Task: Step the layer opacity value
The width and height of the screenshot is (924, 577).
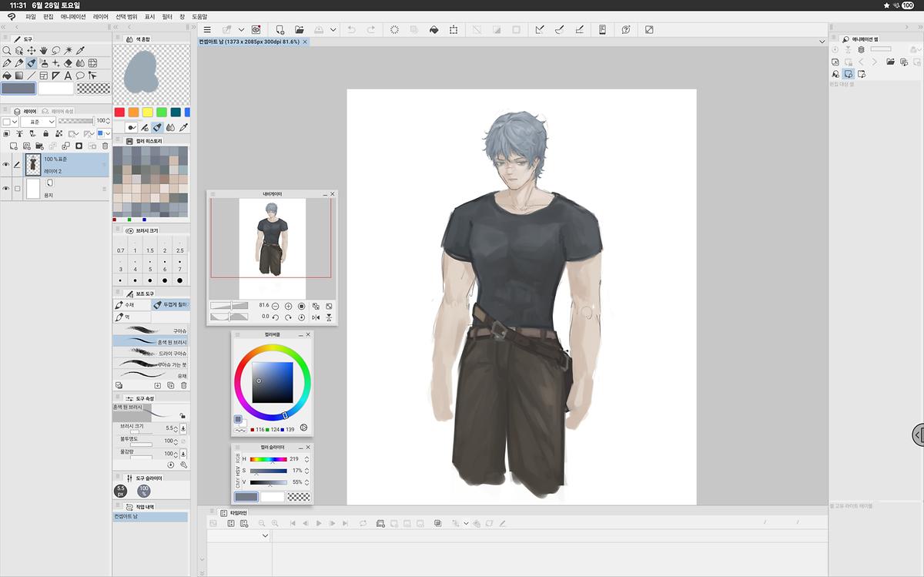Action: tap(108, 121)
